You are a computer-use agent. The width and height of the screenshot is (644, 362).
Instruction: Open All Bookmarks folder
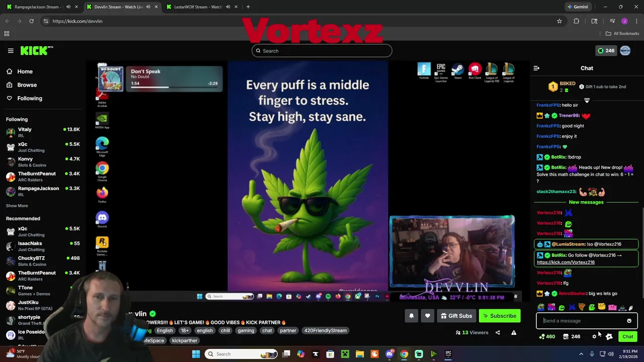(x=622, y=34)
